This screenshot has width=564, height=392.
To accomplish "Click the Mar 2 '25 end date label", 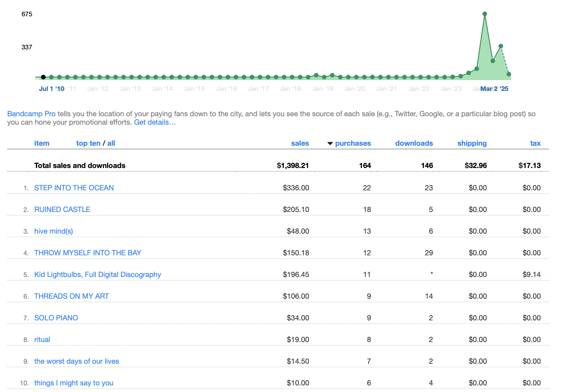I will [x=494, y=89].
